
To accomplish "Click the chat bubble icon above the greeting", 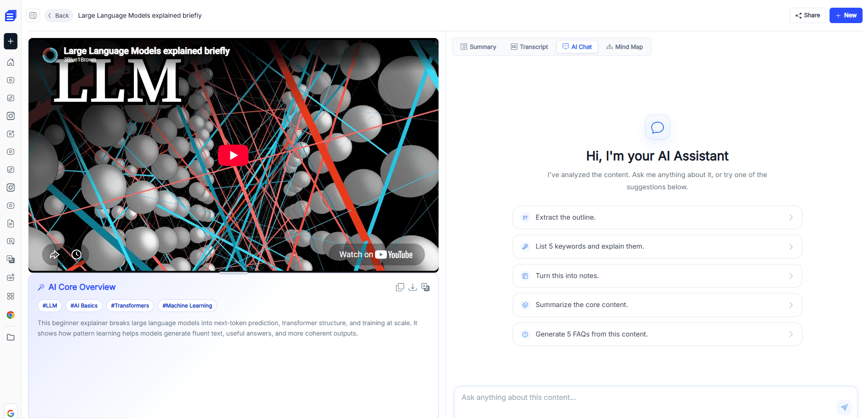I will point(657,127).
